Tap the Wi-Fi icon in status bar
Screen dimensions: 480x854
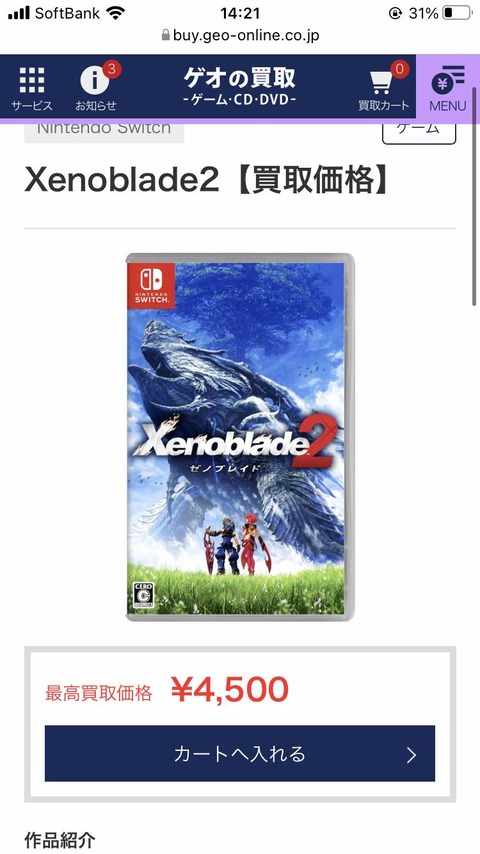(x=116, y=13)
